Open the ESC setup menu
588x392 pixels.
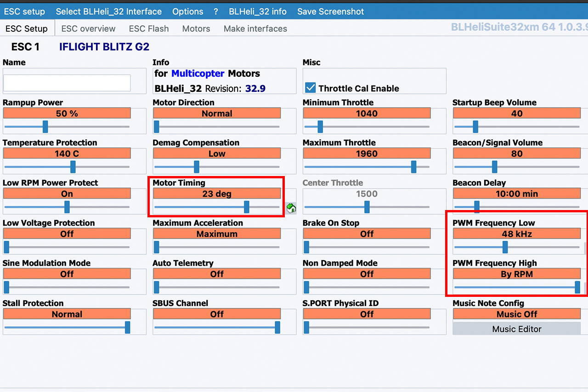[x=25, y=11]
